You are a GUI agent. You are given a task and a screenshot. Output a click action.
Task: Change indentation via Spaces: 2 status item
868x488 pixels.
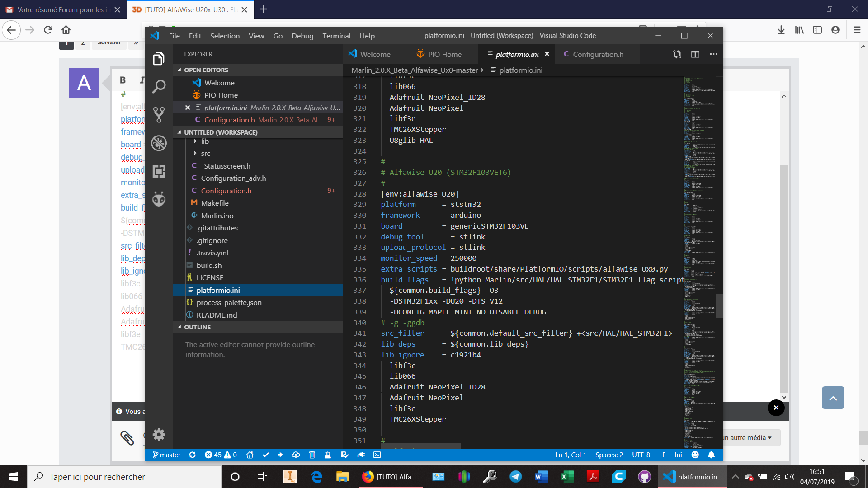click(609, 455)
